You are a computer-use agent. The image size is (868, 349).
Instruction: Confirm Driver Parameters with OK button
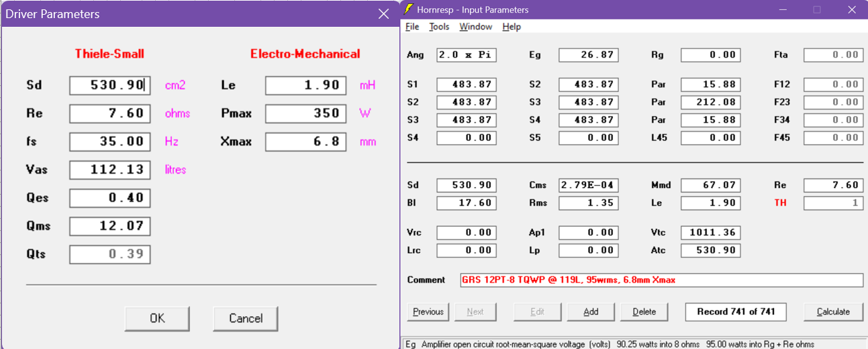[157, 319]
